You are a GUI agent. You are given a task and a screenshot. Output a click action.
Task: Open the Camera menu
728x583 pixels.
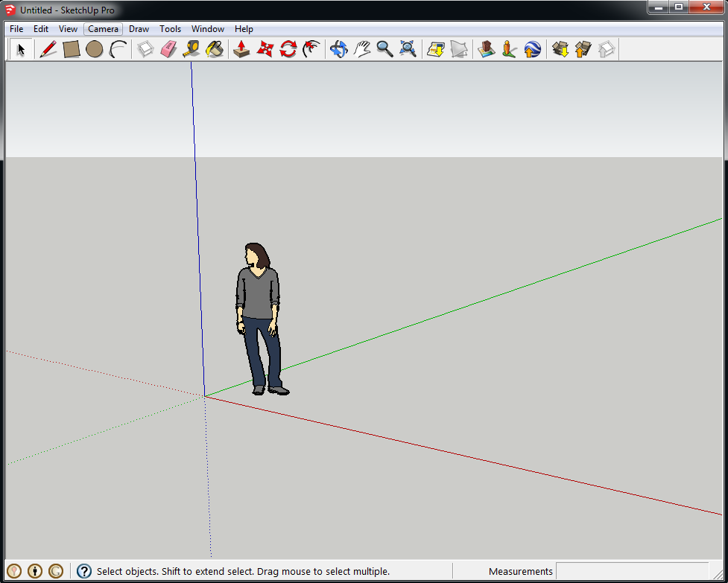tap(103, 29)
